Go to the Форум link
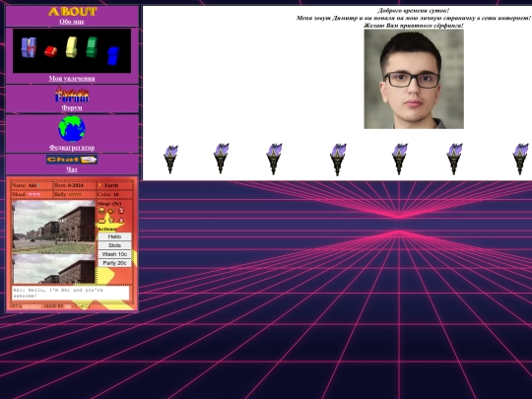This screenshot has height=399, width=532. click(x=72, y=107)
